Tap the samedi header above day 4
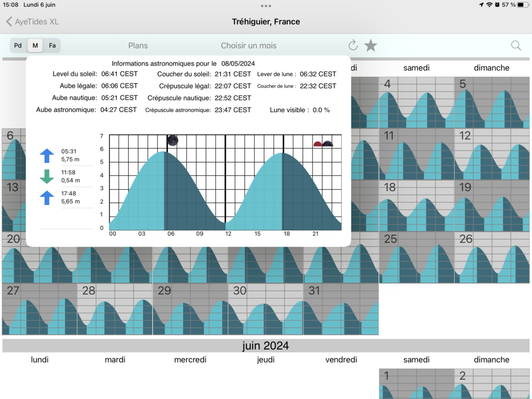 pyautogui.click(x=416, y=68)
